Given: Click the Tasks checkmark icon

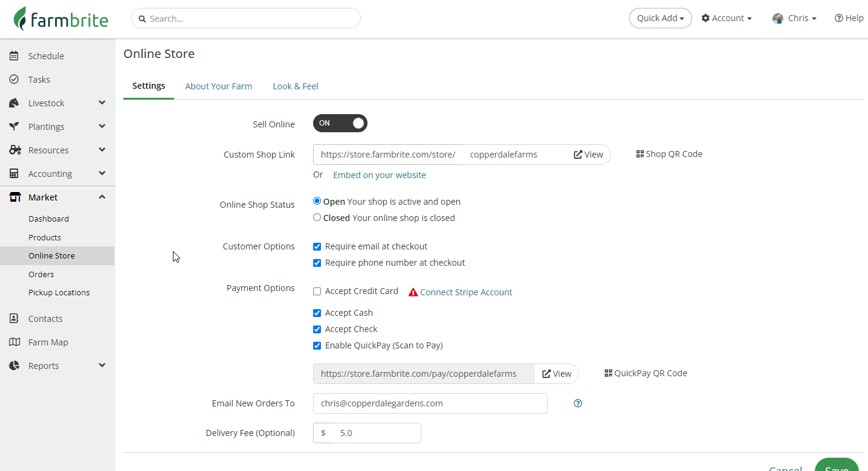Looking at the screenshot, I should pos(15,80).
